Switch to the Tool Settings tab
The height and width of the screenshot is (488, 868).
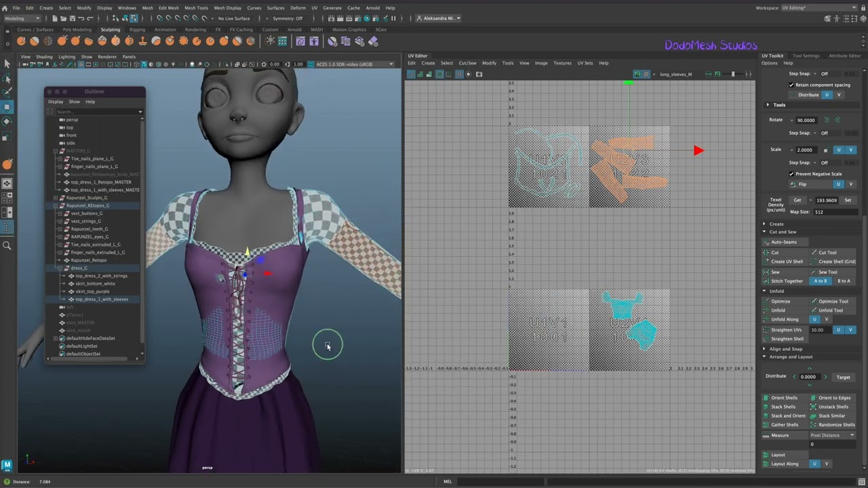806,56
